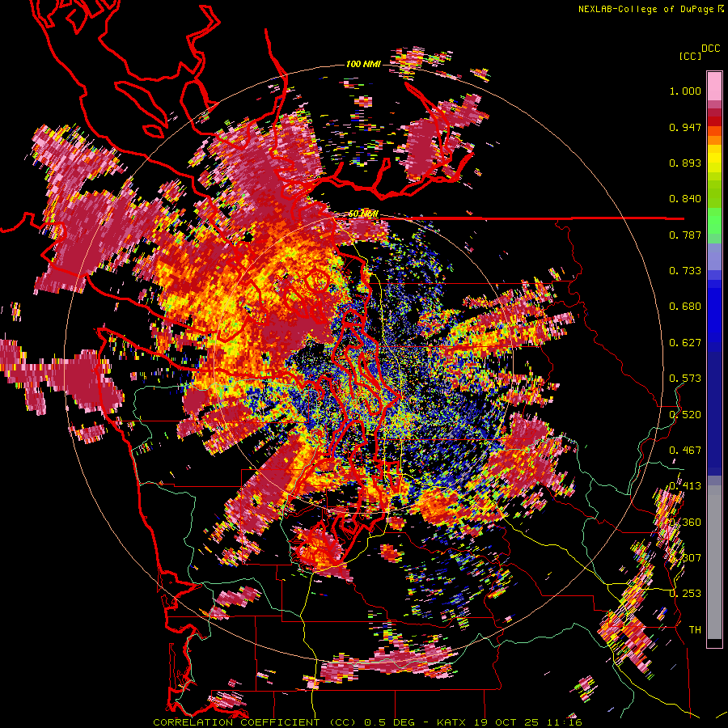Viewport: 728px width, 728px height.
Task: Click the yellow segment of color bar
Action: click(714, 159)
